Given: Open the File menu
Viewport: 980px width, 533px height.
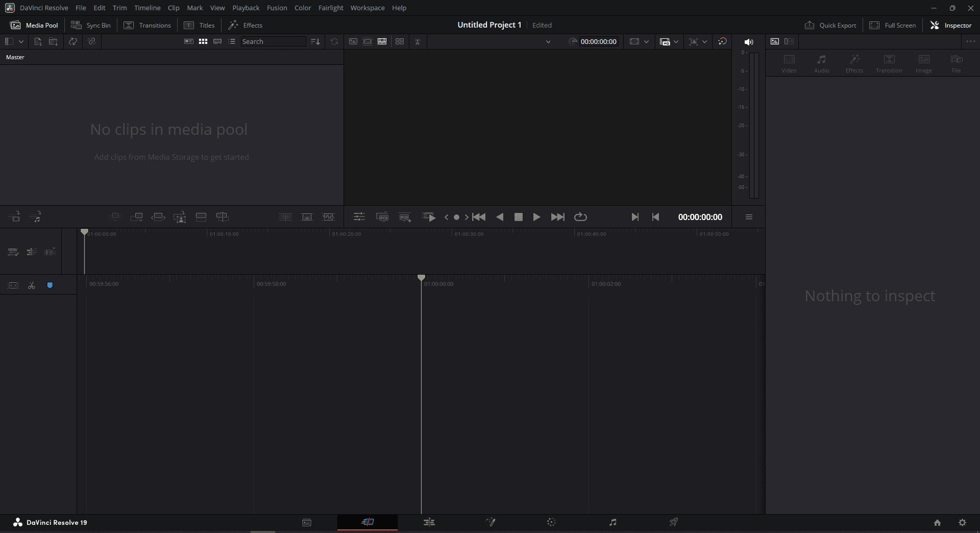Looking at the screenshot, I should (x=81, y=8).
